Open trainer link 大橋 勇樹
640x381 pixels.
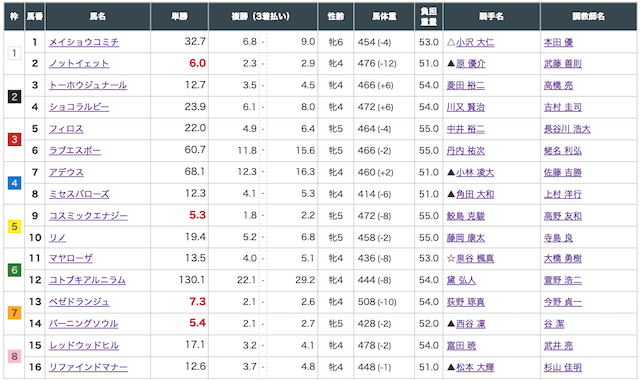click(562, 258)
